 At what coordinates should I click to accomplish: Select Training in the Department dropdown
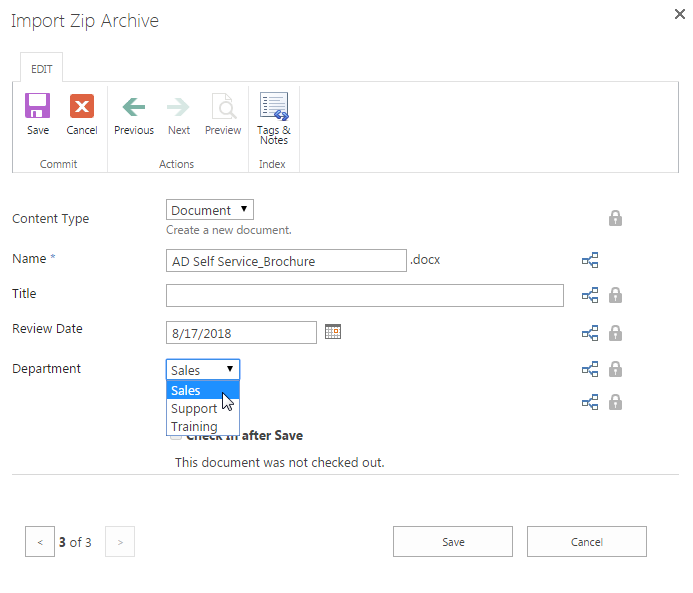[194, 426]
